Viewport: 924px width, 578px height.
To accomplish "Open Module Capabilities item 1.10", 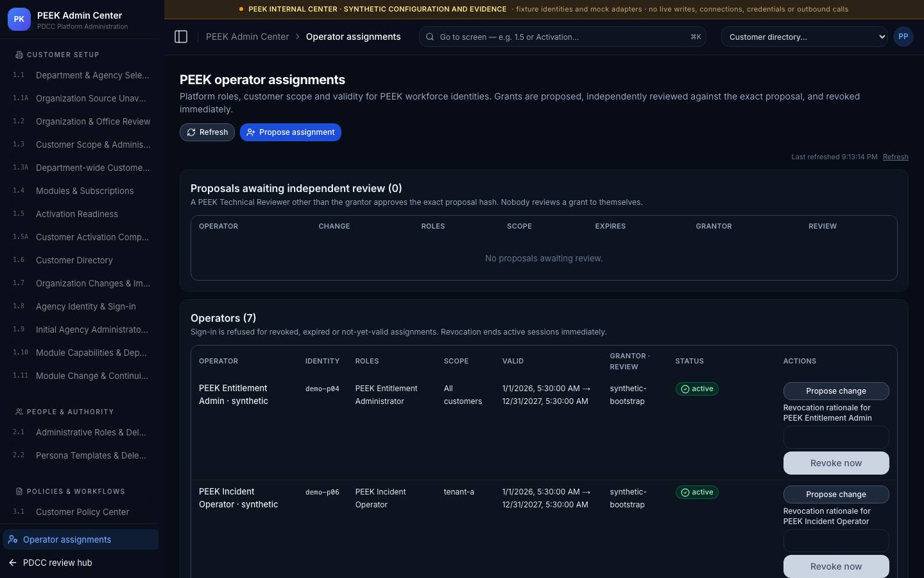I will tap(81, 353).
